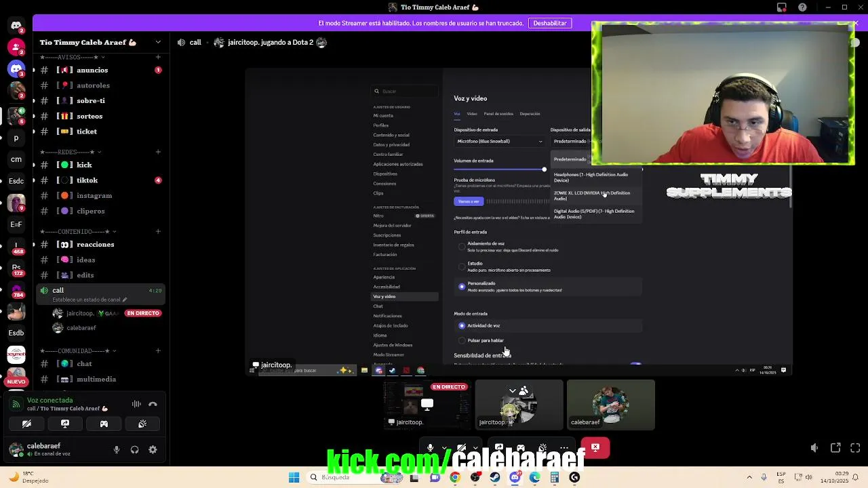Screen dimensions: 868x488
Task: Open Depuración tab in streamed settings
Action: click(x=530, y=114)
